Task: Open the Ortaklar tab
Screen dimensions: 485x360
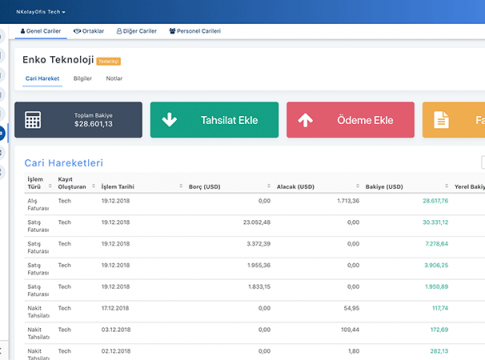Action: (x=89, y=31)
